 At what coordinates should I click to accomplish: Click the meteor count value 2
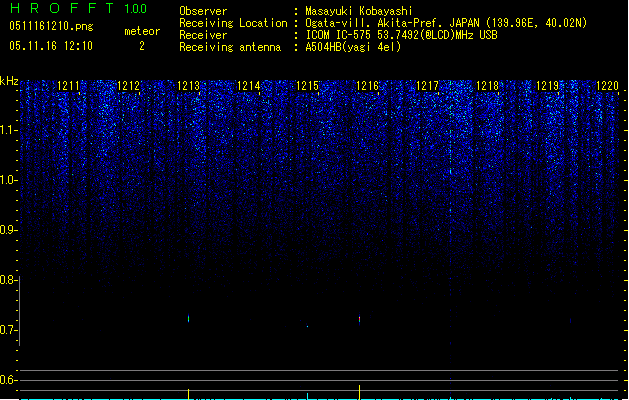(142, 46)
